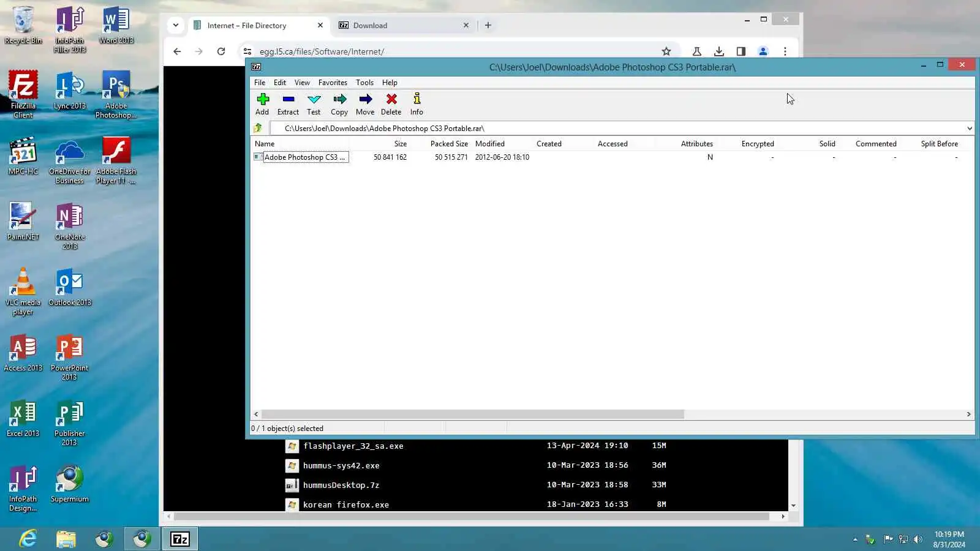The image size is (980, 551).
Task: Sort file list by Size column
Action: [x=401, y=144]
